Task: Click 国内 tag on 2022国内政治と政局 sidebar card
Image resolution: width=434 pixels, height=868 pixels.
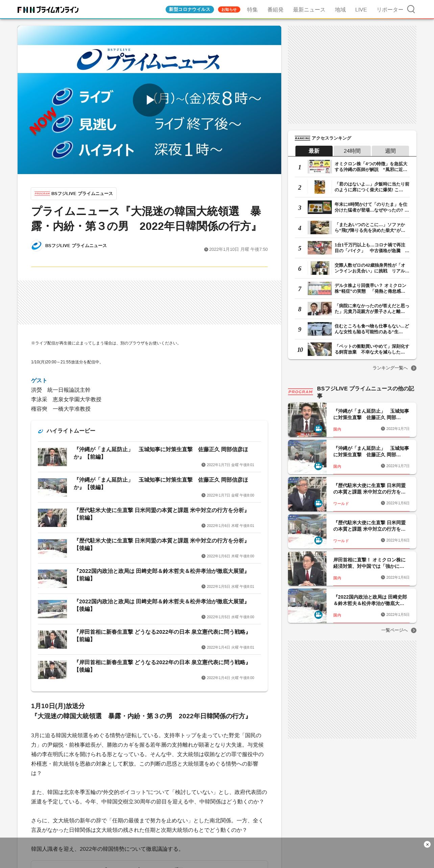Action: click(337, 615)
